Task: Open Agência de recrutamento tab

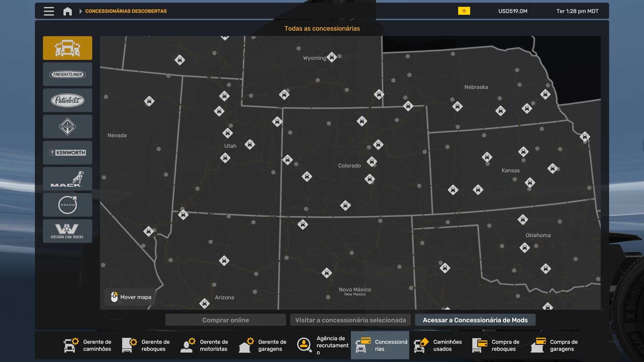Action: (x=323, y=345)
